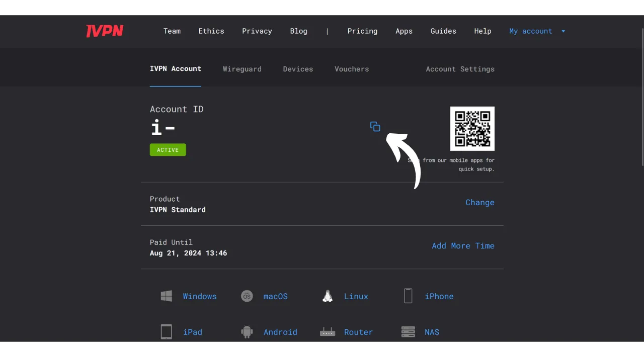Click the NAS server icon
The width and height of the screenshot is (644, 357).
click(408, 332)
